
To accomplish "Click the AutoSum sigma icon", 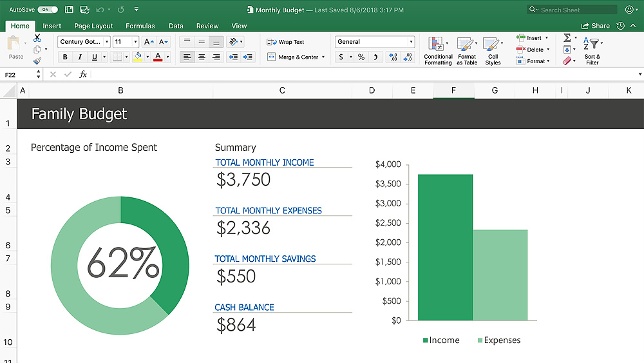I will (567, 38).
